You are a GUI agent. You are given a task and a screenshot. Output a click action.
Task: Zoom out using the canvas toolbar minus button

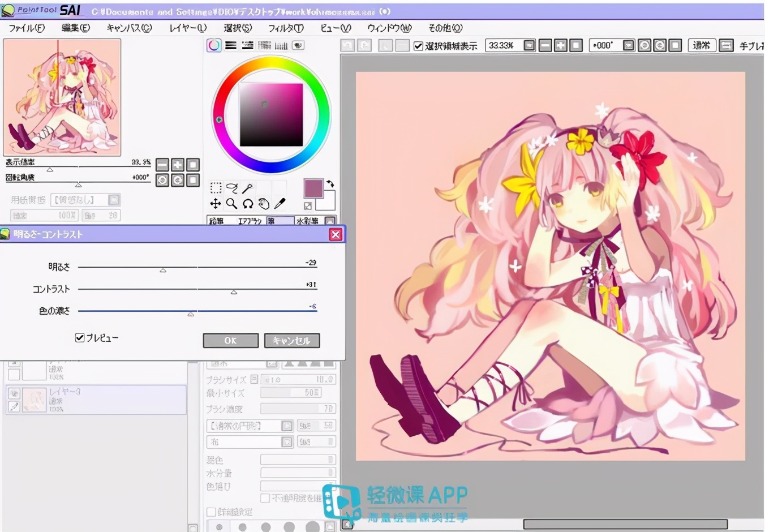click(x=545, y=46)
